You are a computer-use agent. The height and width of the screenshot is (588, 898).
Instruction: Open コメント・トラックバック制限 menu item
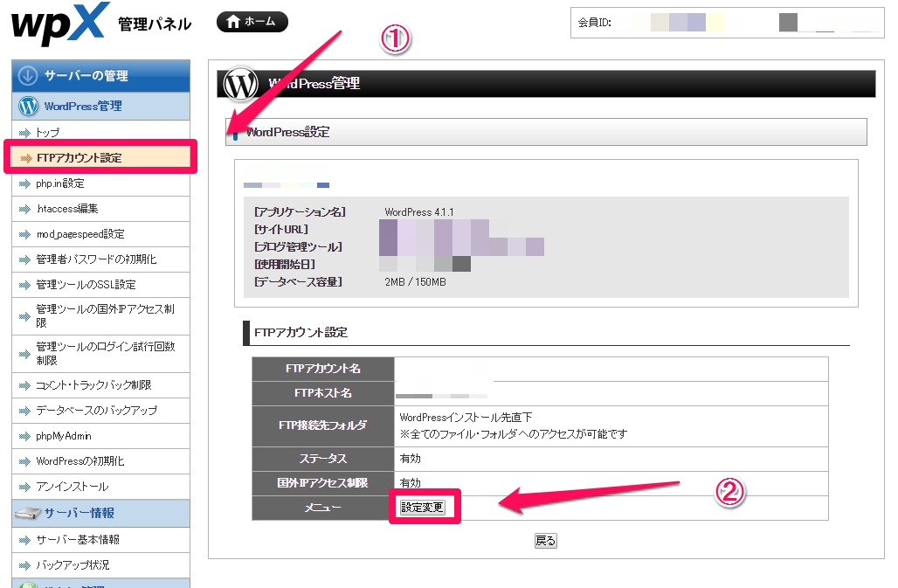click(x=100, y=385)
